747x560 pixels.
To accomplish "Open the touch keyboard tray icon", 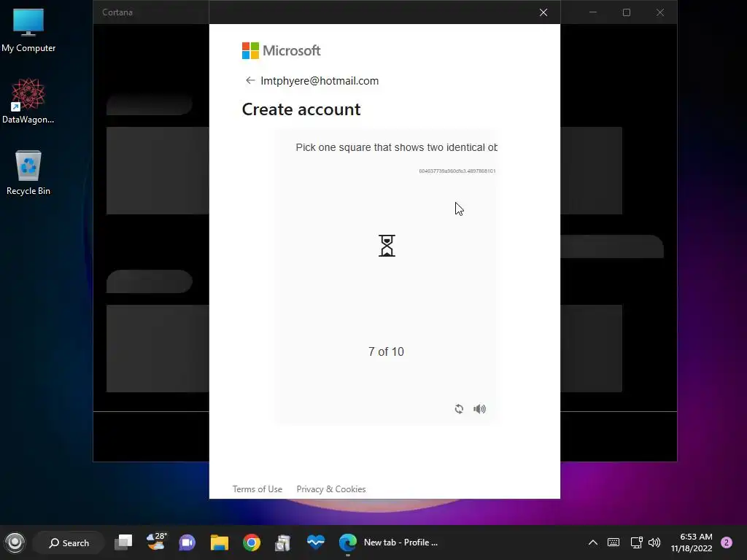I will pos(614,542).
